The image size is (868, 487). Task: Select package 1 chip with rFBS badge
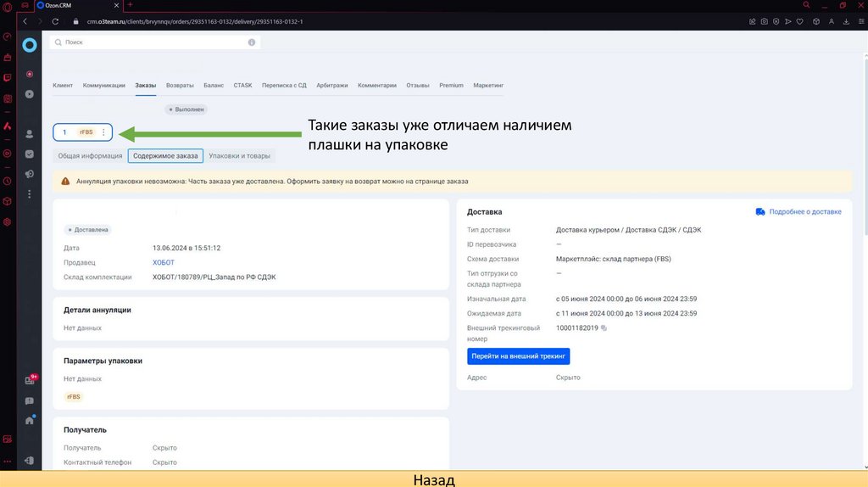pyautogui.click(x=82, y=132)
